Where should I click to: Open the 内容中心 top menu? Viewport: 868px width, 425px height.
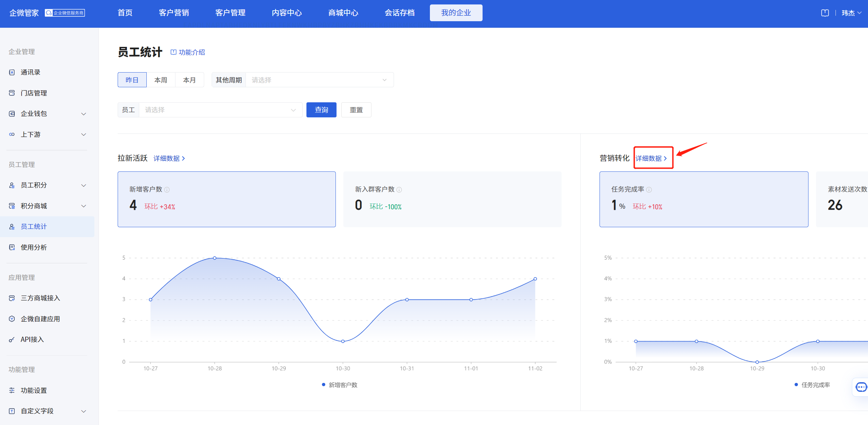(x=287, y=13)
